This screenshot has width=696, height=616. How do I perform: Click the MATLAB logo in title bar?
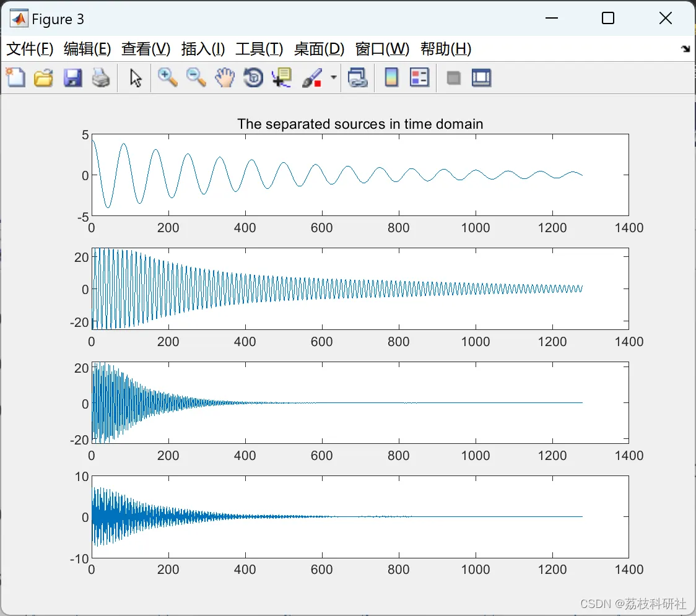19,19
